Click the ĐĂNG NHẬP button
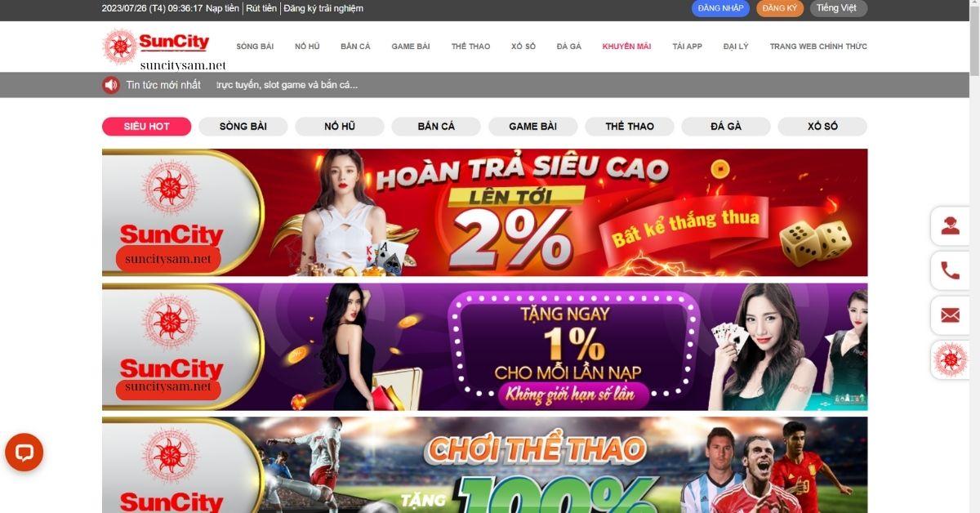This screenshot has width=980, height=513. pos(721,8)
